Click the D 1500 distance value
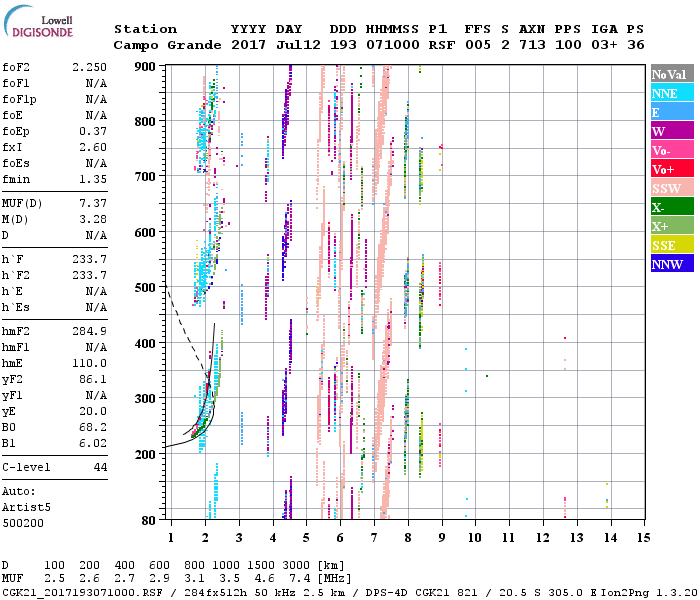 pyautogui.click(x=260, y=566)
